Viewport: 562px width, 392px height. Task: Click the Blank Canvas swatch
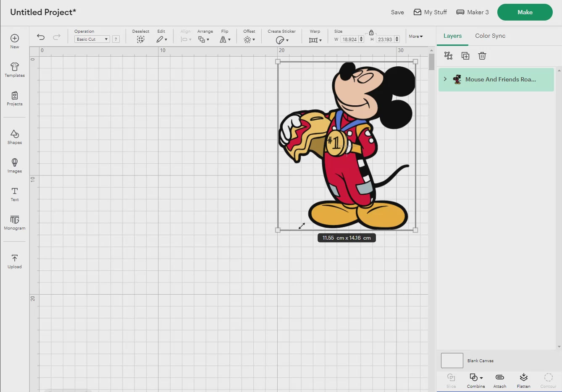(x=452, y=361)
